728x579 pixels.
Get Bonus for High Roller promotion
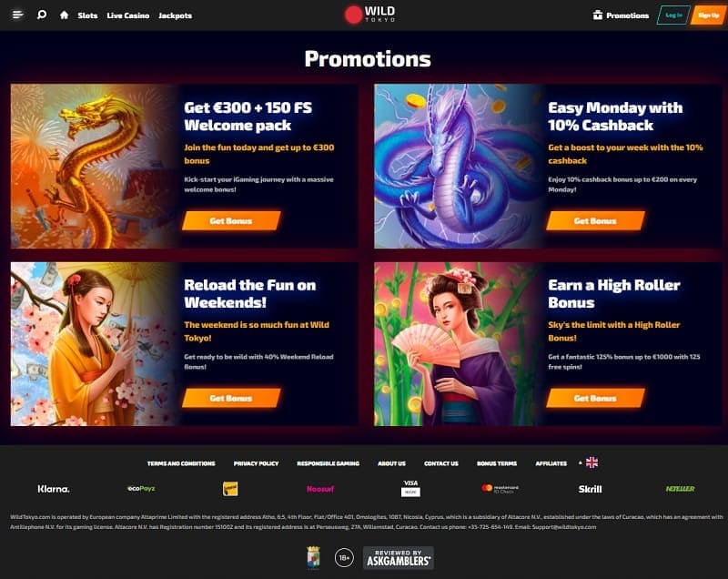[x=595, y=398]
